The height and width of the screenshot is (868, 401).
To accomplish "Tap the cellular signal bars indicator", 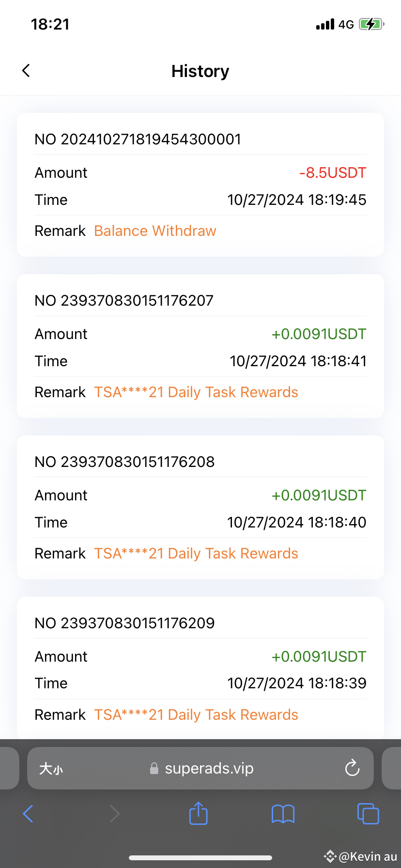I will (325, 24).
